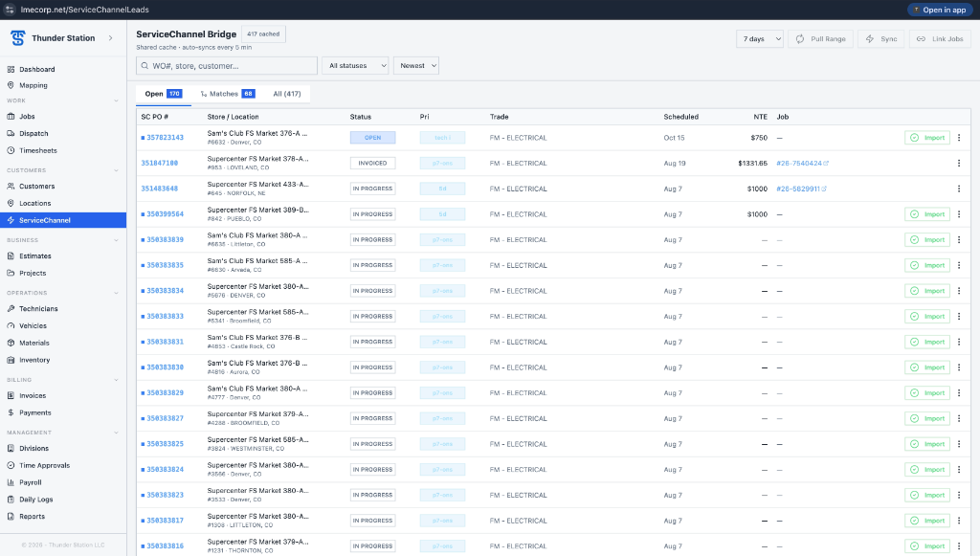980x556 pixels.
Task: Switch to the Matches tab
Action: (x=228, y=94)
